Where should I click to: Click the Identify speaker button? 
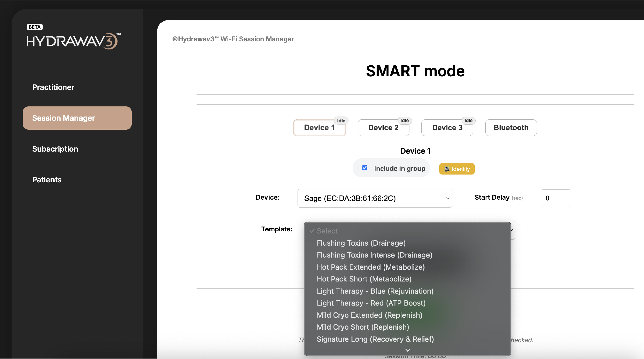click(457, 169)
